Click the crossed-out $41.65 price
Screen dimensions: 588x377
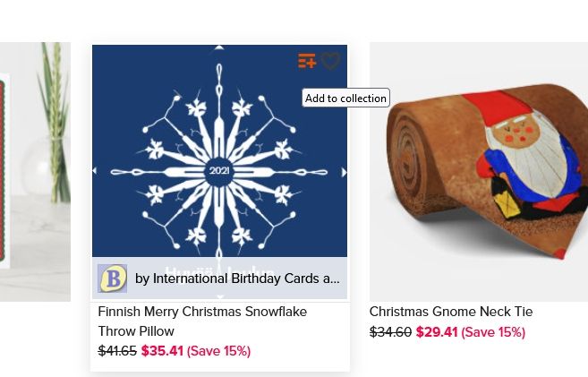click(117, 351)
